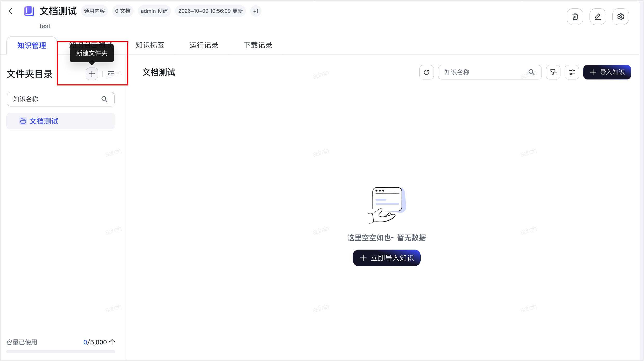This screenshot has height=361, width=644.
Task: Collapse the folder directory list icon
Action: pyautogui.click(x=111, y=74)
